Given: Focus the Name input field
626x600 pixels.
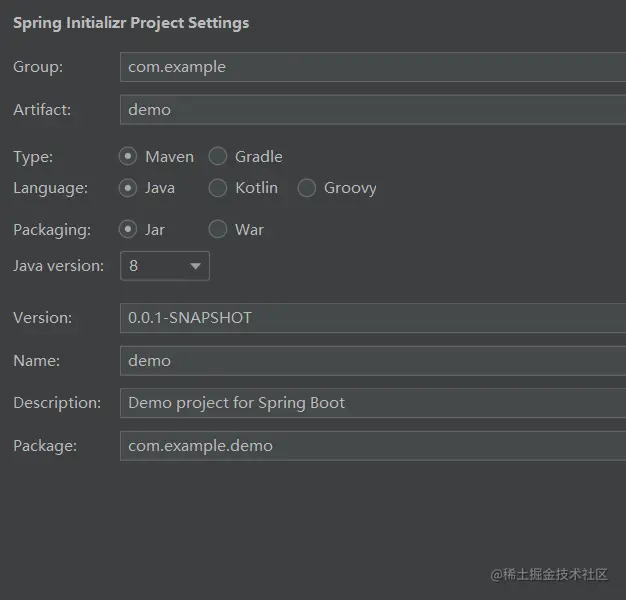Looking at the screenshot, I should click(373, 361).
